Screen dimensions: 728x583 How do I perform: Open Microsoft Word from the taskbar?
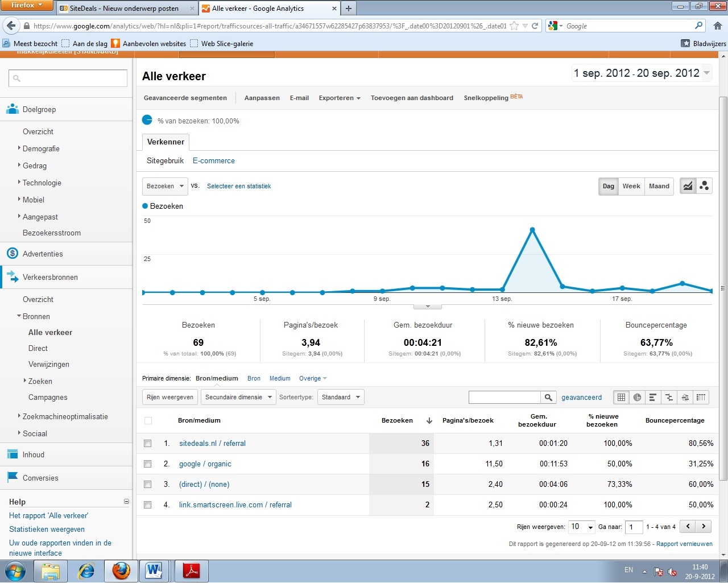(154, 570)
